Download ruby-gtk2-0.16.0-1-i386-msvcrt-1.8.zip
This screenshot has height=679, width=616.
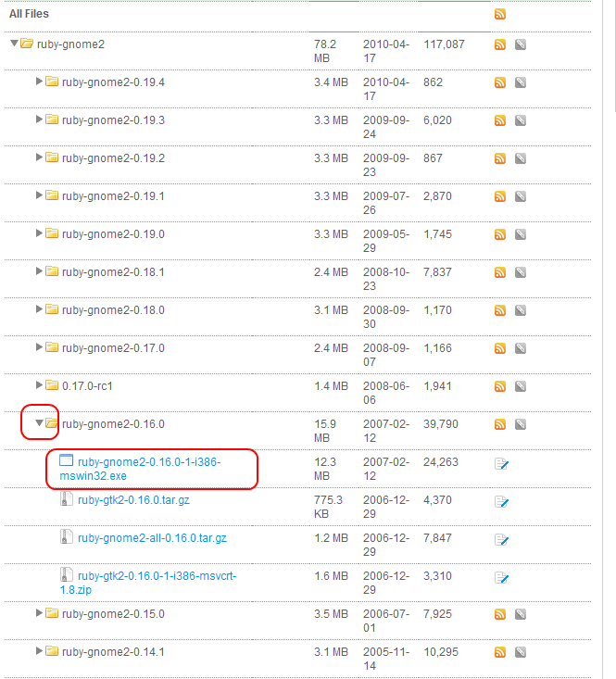148,583
